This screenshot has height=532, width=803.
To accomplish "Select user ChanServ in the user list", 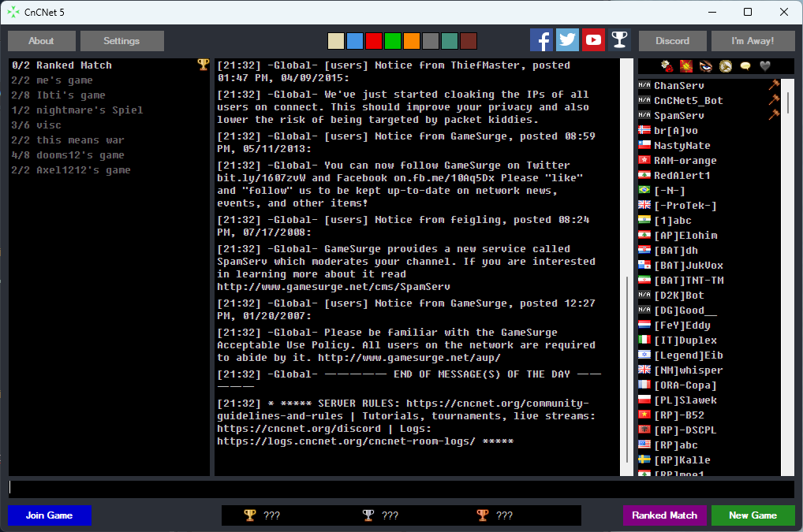I will click(709, 85).
